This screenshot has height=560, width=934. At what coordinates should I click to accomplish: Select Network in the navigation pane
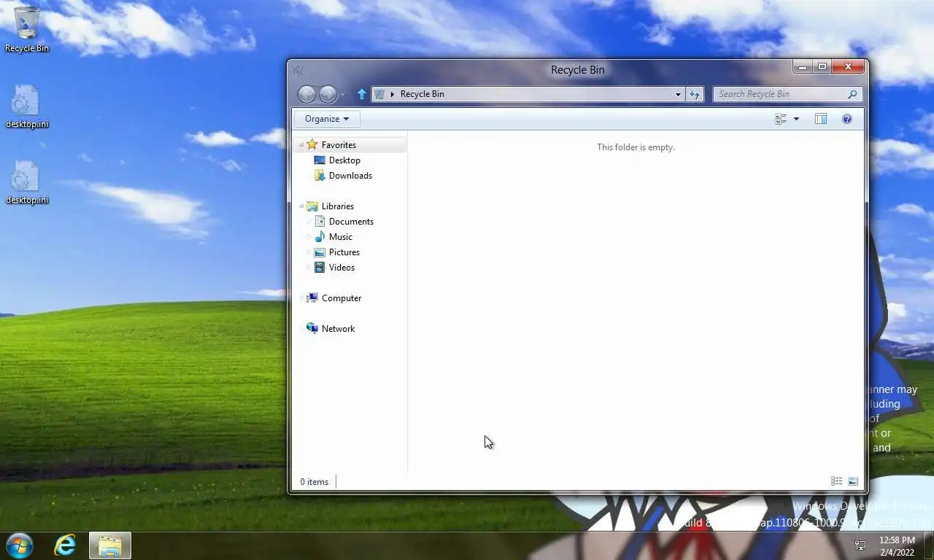pyautogui.click(x=338, y=329)
